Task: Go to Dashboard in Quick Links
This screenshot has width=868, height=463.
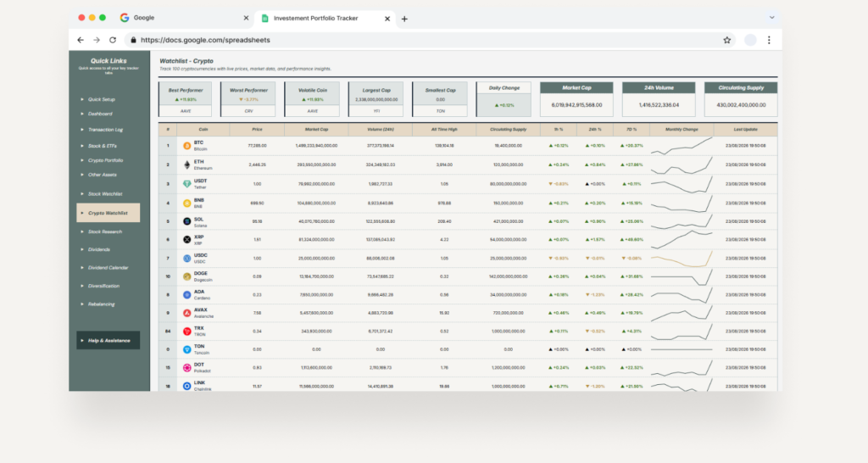Action: pos(100,114)
